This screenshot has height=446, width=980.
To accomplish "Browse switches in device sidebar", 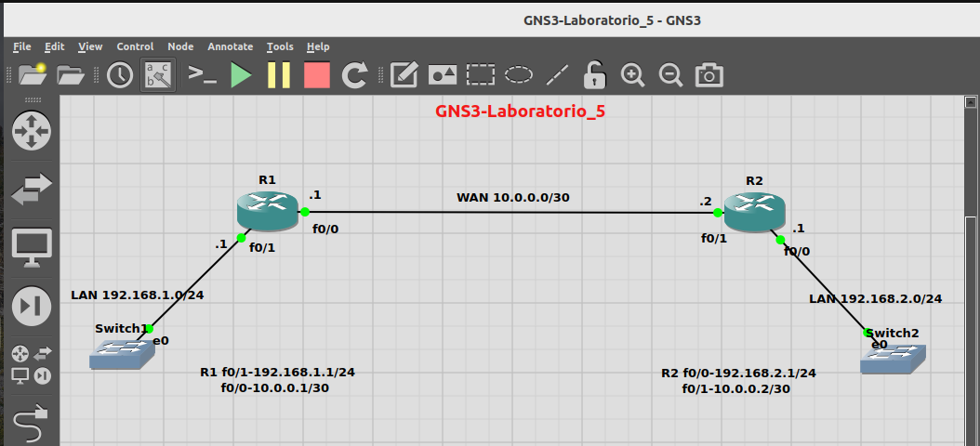I will click(32, 190).
